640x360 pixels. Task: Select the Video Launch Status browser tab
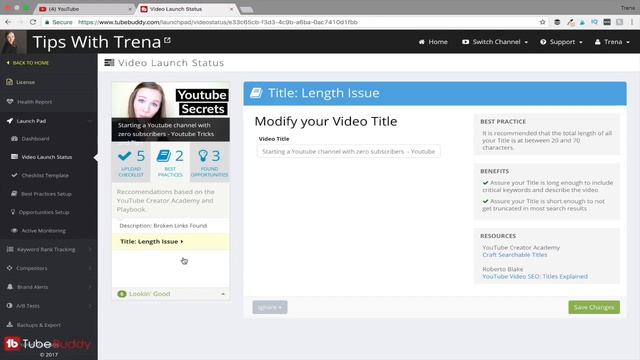[186, 9]
